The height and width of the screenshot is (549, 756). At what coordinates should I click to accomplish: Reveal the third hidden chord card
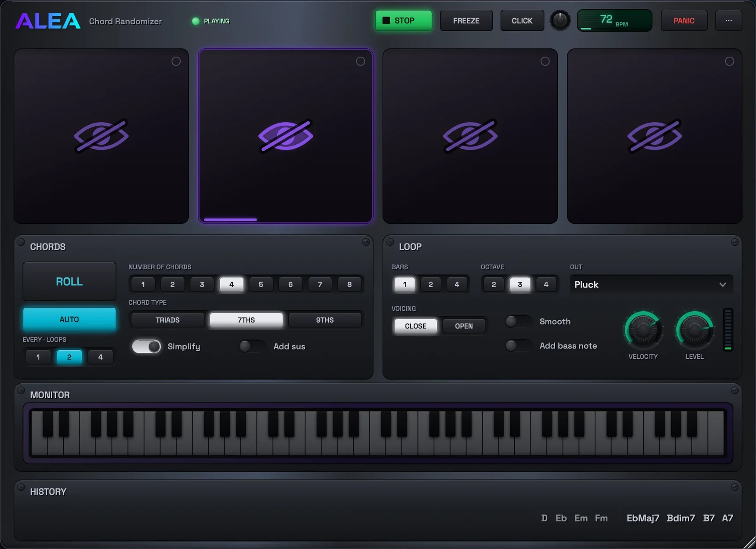point(470,136)
